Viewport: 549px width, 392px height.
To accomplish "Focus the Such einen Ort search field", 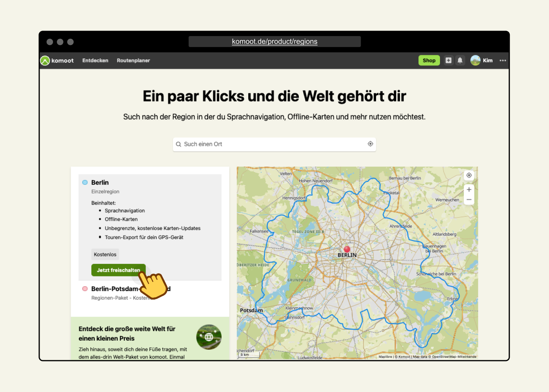I will tap(274, 144).
